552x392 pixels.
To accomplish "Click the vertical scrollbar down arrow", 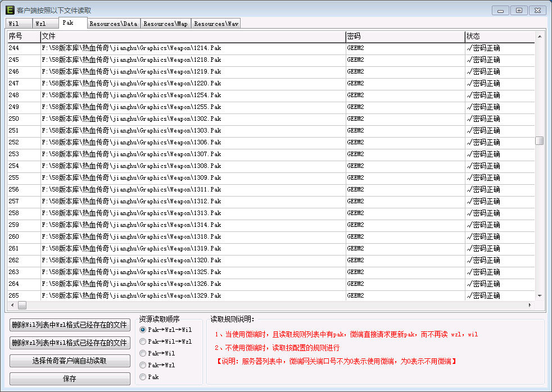I will (539, 296).
